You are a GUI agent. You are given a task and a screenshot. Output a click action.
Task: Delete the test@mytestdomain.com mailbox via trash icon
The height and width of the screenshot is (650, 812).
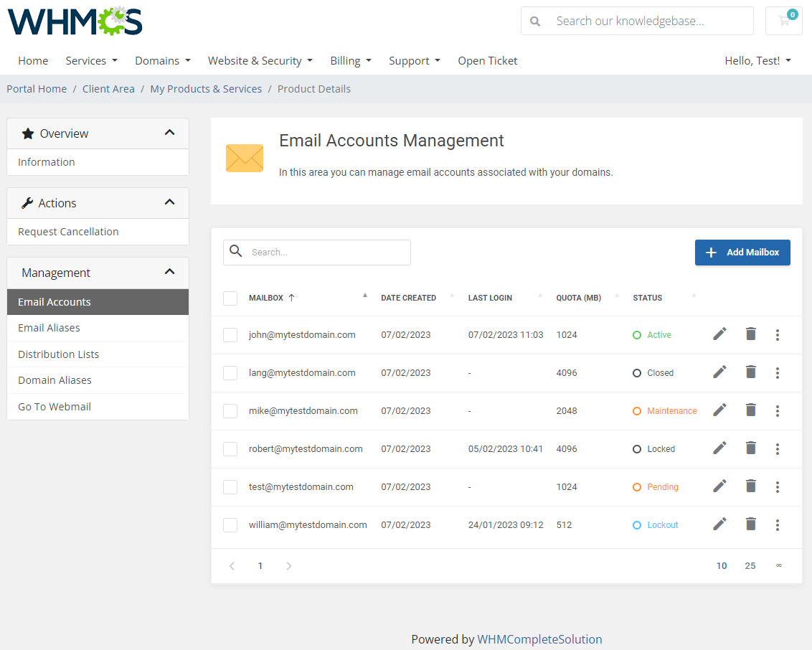tap(750, 486)
